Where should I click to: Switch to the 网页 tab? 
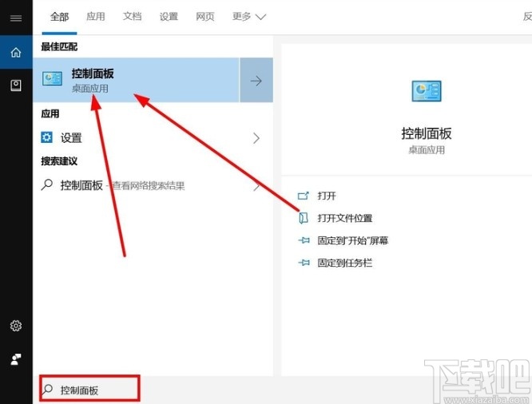point(205,16)
